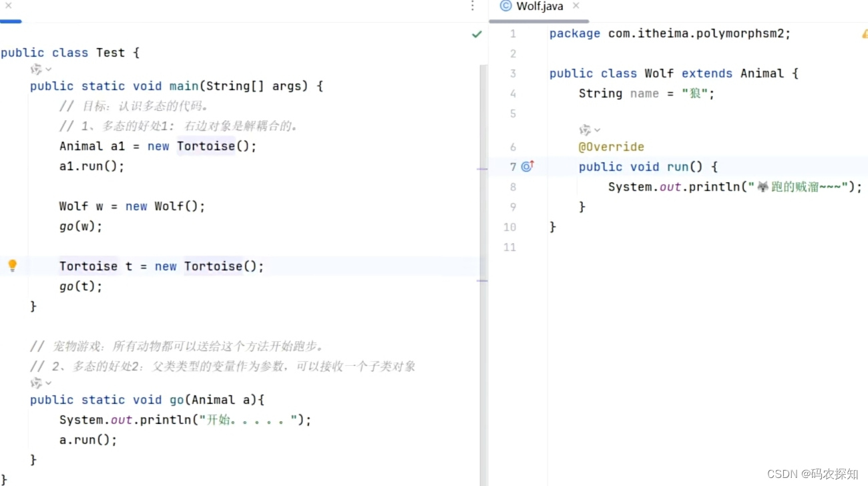Click the comment starting '// 2、多态的好处2'
This screenshot has height=486, width=868.
pyautogui.click(x=223, y=367)
